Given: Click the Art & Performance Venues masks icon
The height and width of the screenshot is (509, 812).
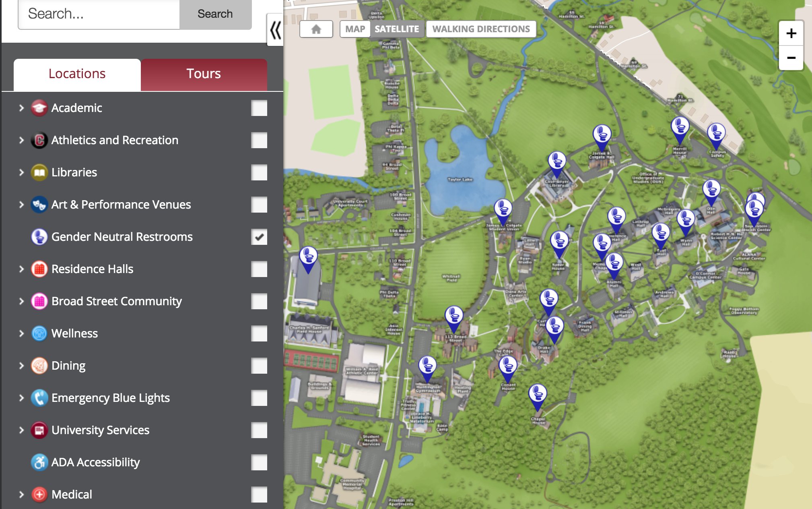Looking at the screenshot, I should tap(39, 204).
